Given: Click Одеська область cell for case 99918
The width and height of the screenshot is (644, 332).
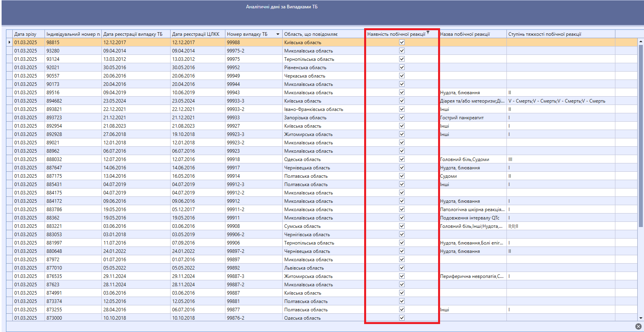Looking at the screenshot, I should (324, 159).
